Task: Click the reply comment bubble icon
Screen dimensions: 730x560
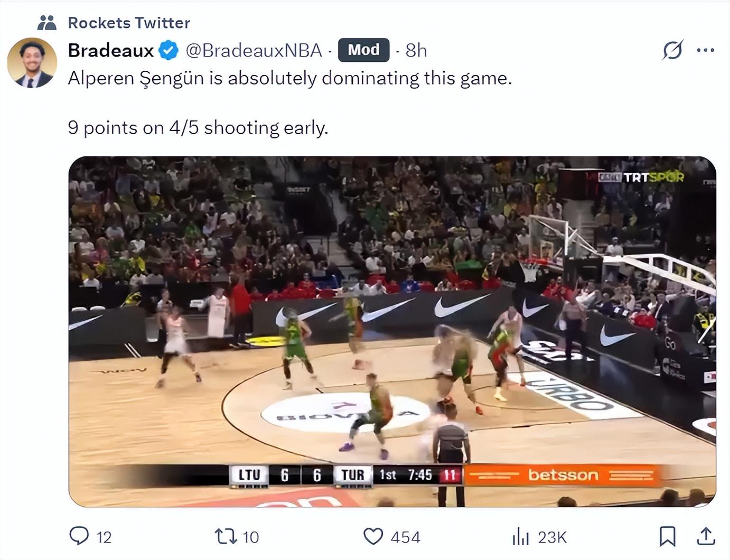Action: click(x=79, y=536)
